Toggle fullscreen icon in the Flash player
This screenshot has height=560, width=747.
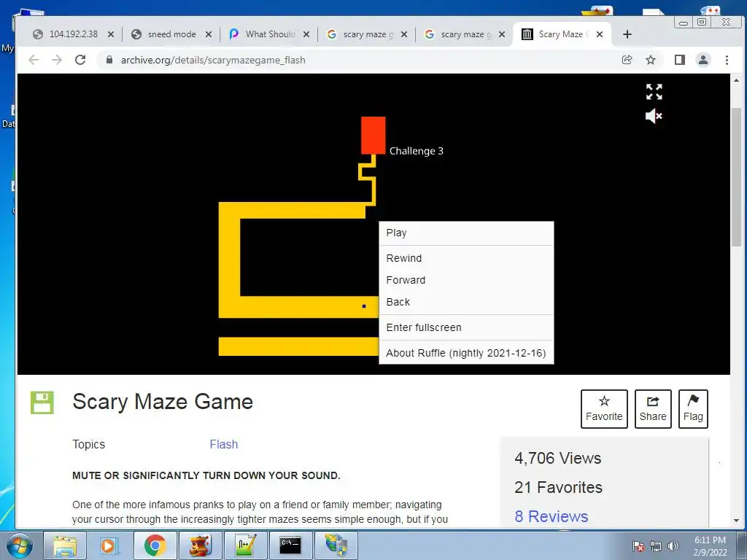(654, 91)
